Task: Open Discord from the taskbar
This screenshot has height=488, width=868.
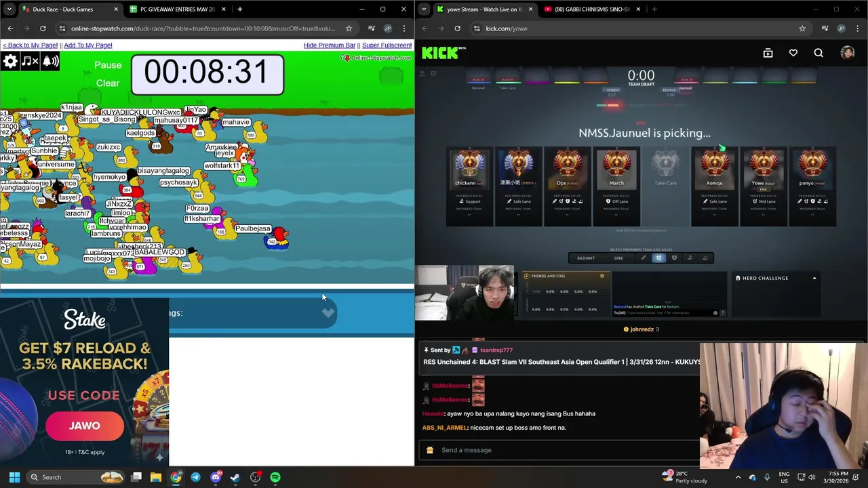Action: [216, 477]
